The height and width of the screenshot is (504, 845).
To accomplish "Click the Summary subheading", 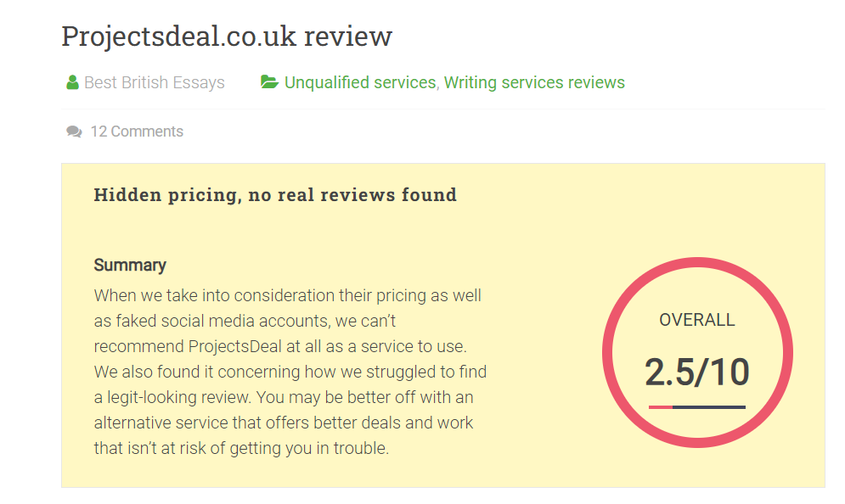I will click(130, 265).
